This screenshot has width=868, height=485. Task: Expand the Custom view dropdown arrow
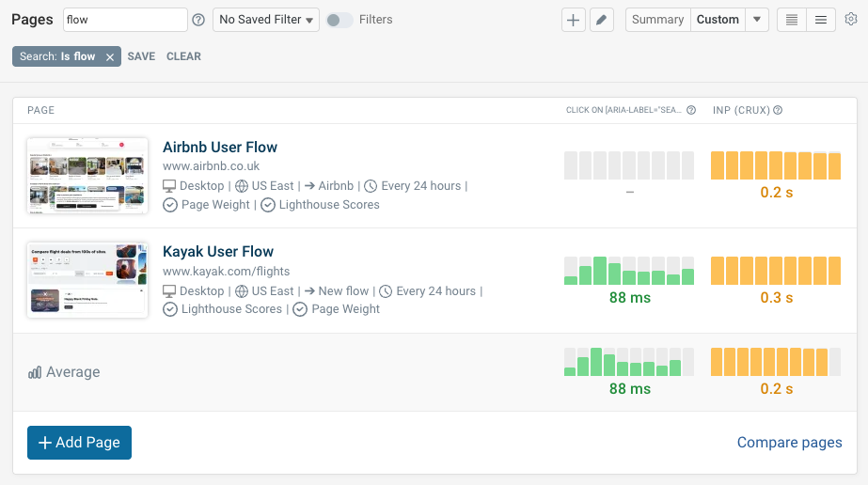(x=757, y=20)
